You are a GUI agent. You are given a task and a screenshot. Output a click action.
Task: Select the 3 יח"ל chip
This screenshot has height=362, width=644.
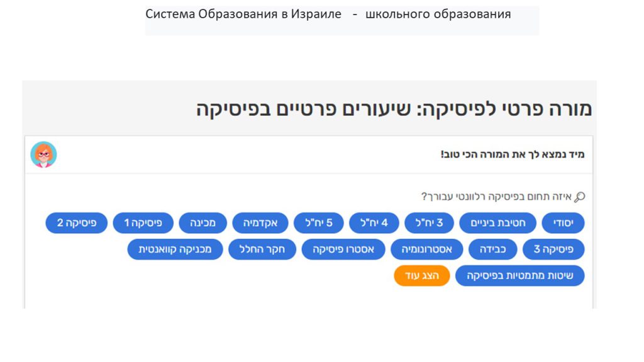pos(432,223)
